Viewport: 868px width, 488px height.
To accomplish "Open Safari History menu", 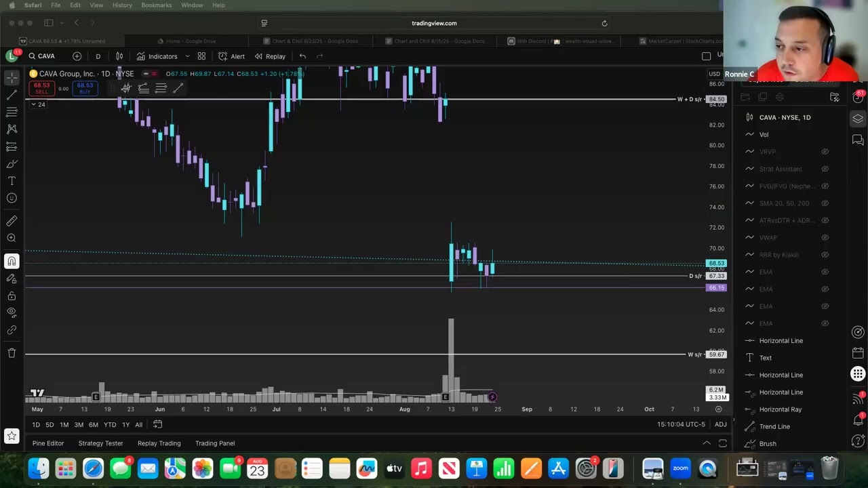I will (122, 5).
